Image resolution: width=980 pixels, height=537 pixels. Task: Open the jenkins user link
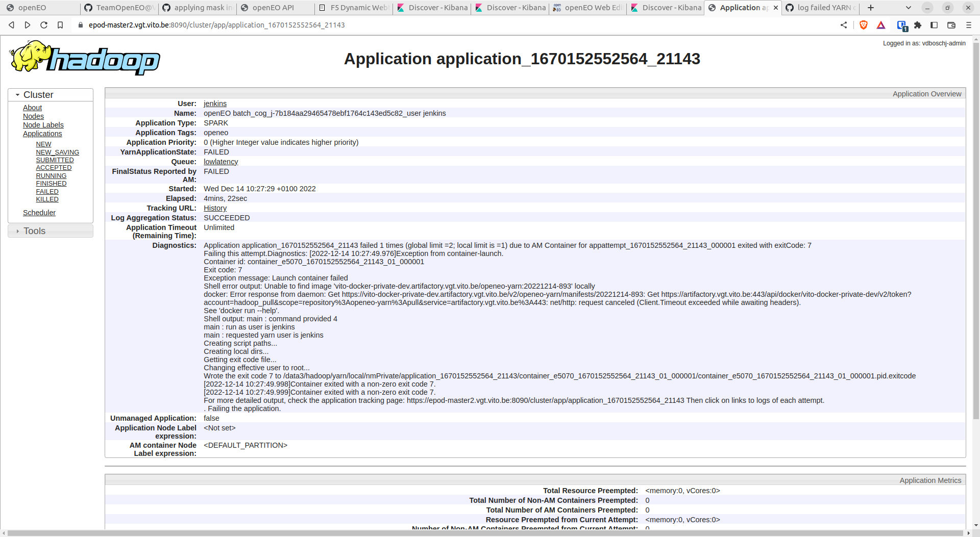[215, 104]
